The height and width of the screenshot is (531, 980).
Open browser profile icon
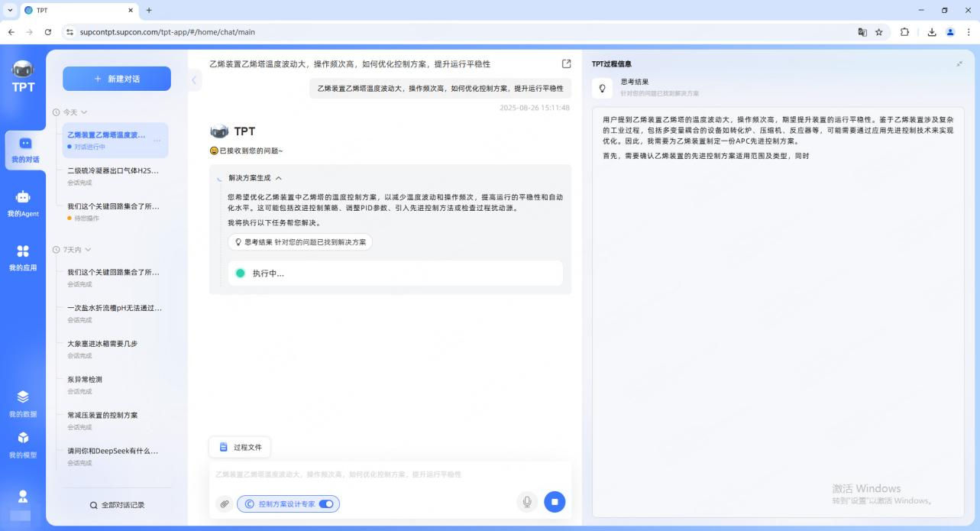950,32
